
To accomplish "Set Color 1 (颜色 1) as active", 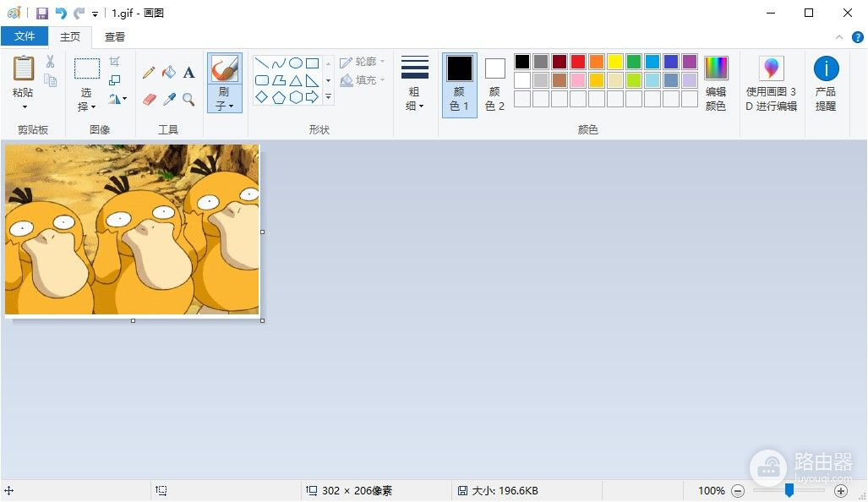I will pyautogui.click(x=459, y=85).
